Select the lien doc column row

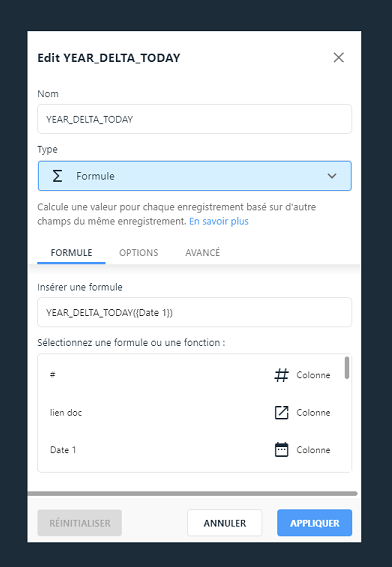191,413
